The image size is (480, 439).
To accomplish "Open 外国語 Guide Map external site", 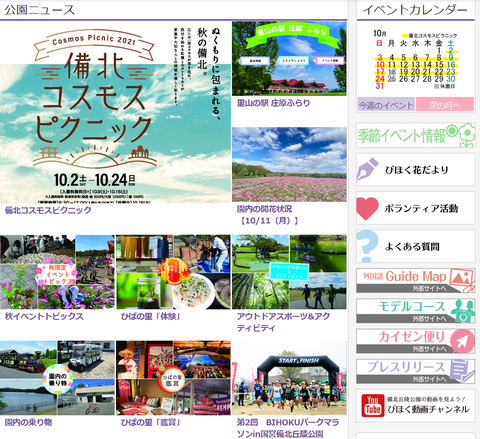I will (416, 280).
